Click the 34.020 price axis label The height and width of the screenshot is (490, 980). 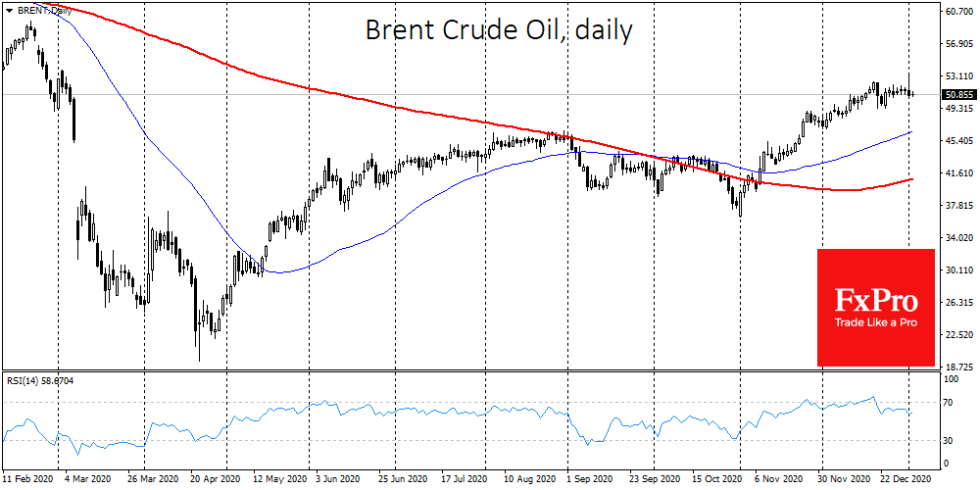coord(957,238)
